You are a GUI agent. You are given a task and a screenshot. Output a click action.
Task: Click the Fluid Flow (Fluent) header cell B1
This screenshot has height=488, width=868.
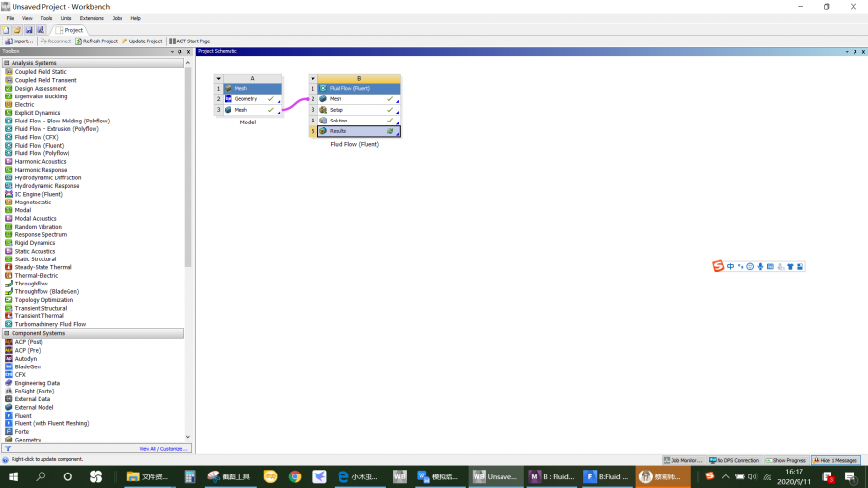tap(359, 88)
